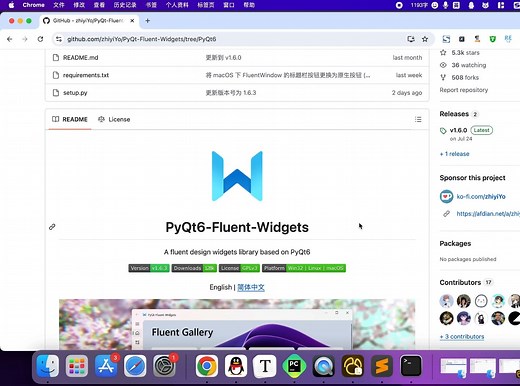Open requirements.txt file
This screenshot has height=386, width=520.
pos(86,75)
